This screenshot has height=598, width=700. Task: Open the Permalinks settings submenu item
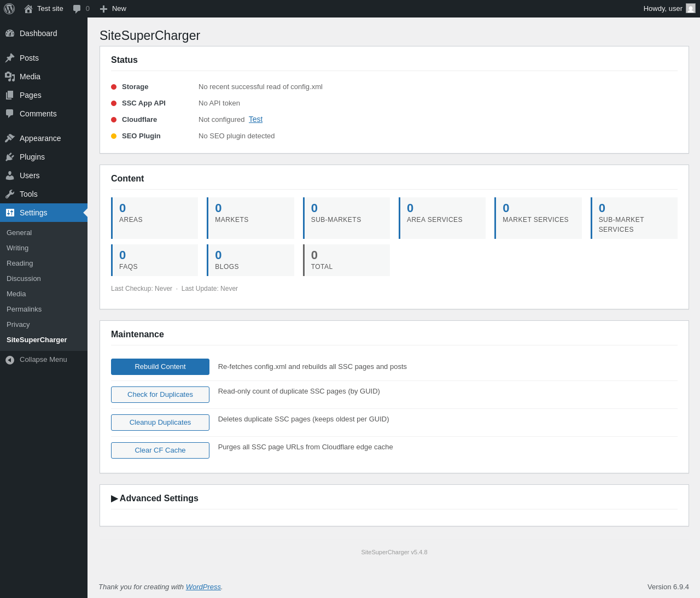pos(24,309)
